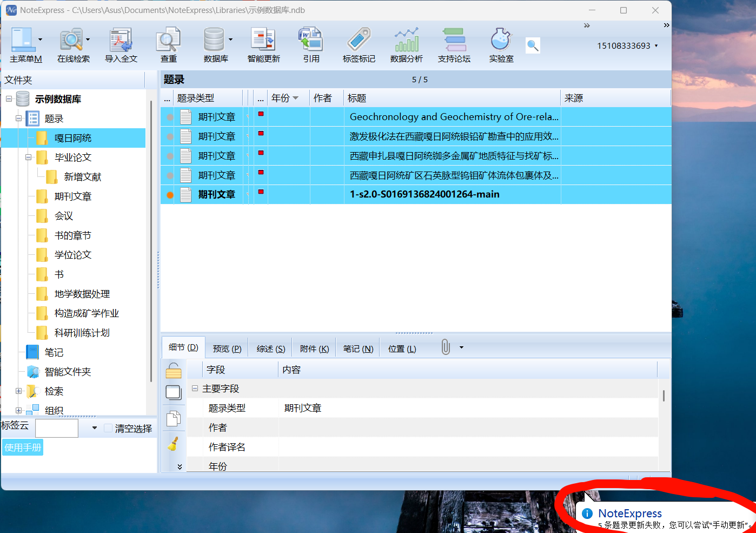Click the 使用手册 user manual button

coord(23,448)
